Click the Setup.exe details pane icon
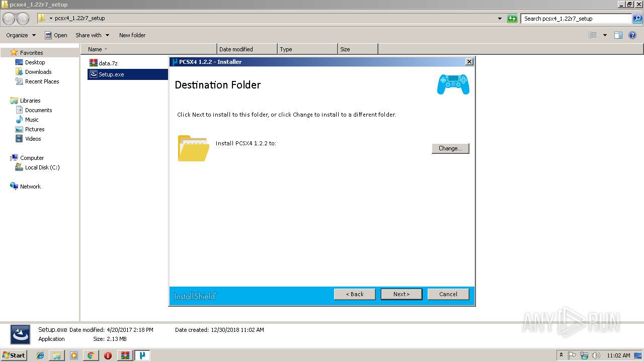This screenshot has height=362, width=644. click(x=20, y=334)
